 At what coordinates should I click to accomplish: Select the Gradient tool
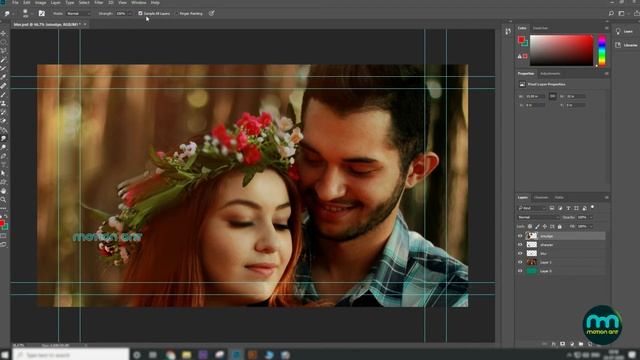tap(4, 129)
